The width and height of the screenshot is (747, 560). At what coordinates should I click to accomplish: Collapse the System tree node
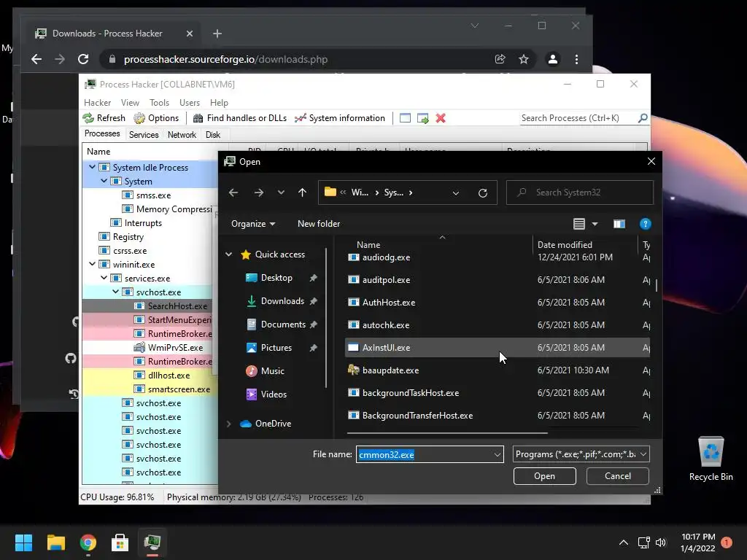click(104, 181)
